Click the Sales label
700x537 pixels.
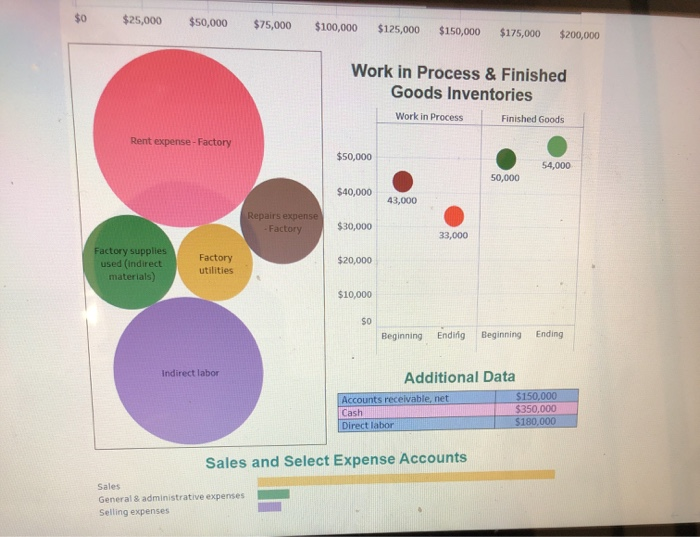109,486
